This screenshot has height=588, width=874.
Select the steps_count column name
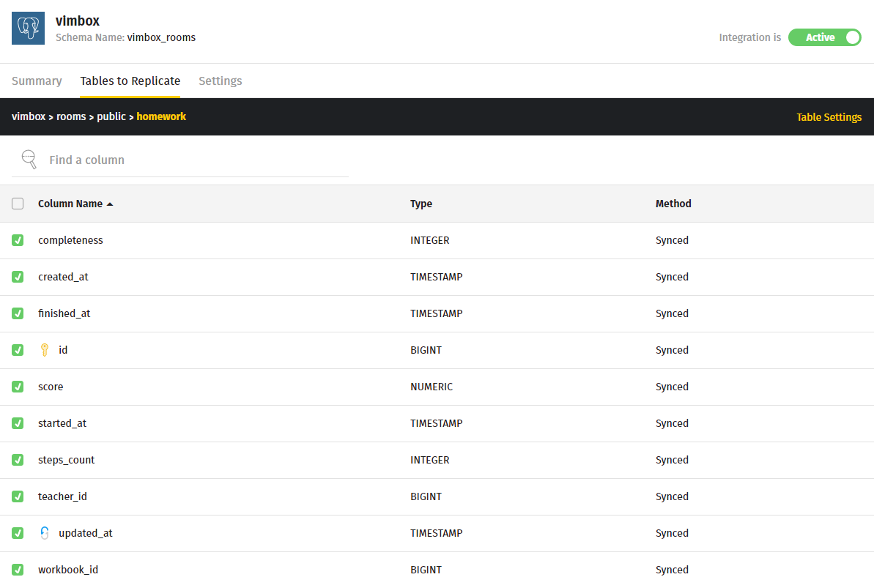[x=67, y=460]
